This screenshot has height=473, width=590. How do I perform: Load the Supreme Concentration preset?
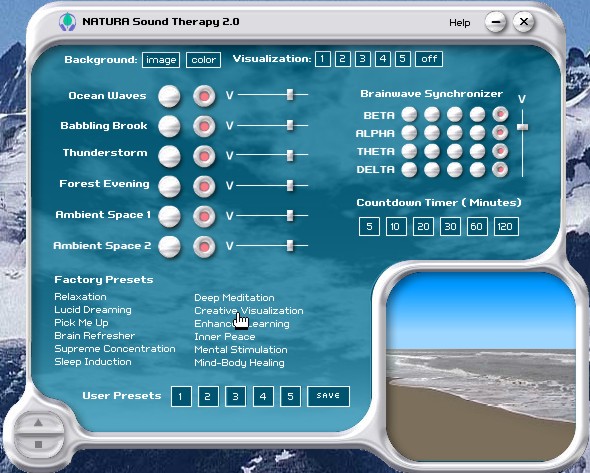(x=115, y=349)
